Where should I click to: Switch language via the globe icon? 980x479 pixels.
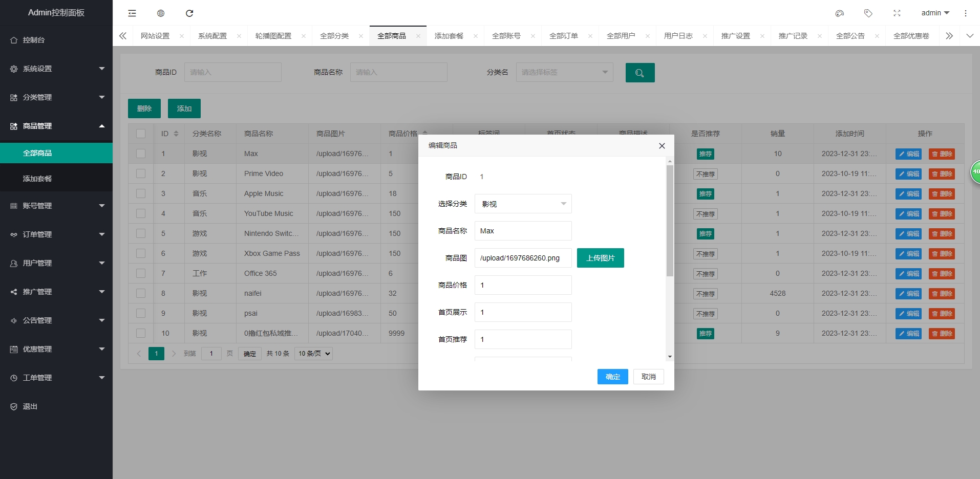point(161,13)
